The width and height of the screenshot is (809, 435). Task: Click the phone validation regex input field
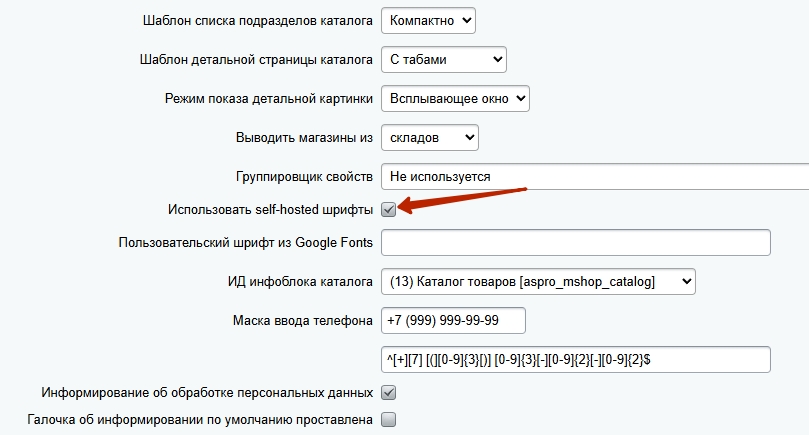pos(575,360)
